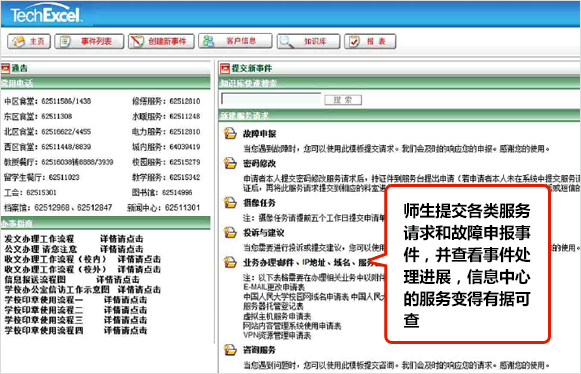Click the folder icon beside 投诉与建议

(230, 232)
